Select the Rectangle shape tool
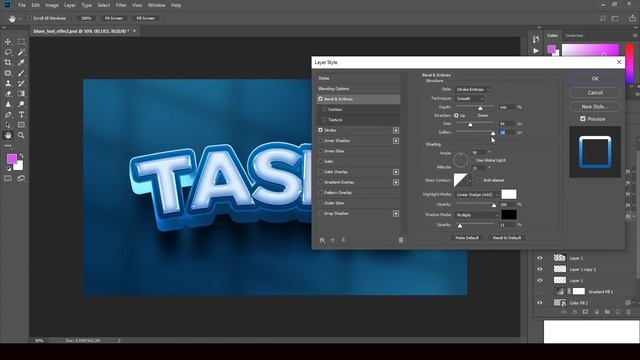 21,125
